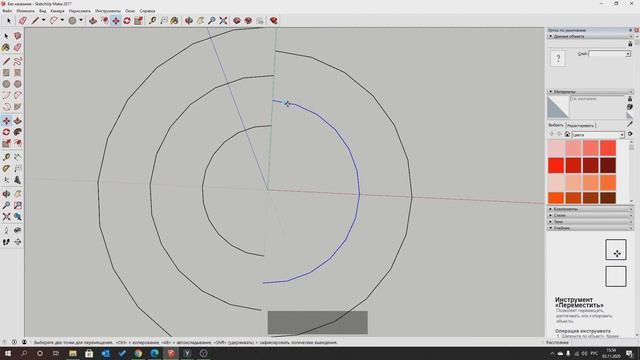
Task: Open 3D Warehouse from top toolbar
Action: 237,20
